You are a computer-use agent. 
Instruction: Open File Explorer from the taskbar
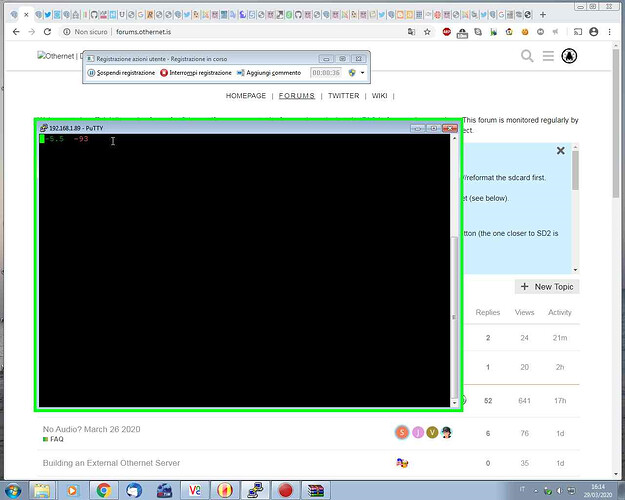(x=42, y=490)
